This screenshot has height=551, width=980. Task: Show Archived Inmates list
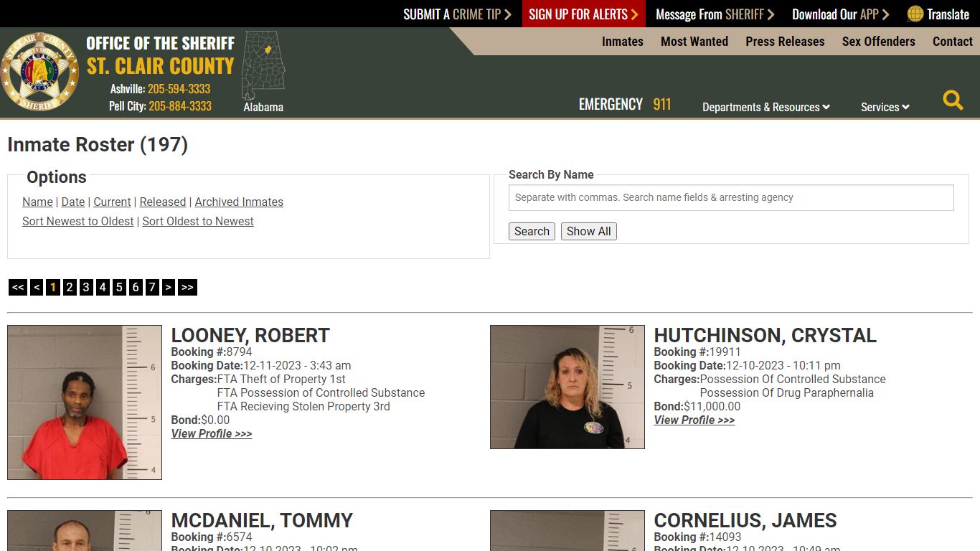pos(239,202)
